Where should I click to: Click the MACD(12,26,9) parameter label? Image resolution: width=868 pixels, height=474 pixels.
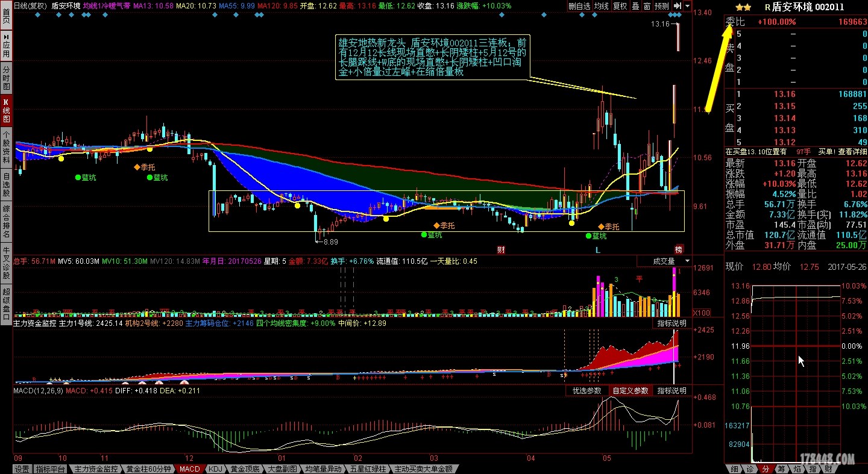tap(37, 390)
